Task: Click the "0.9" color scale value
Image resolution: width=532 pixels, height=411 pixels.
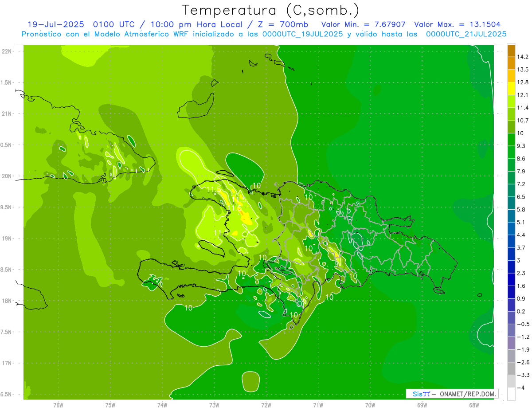Action: point(521,298)
